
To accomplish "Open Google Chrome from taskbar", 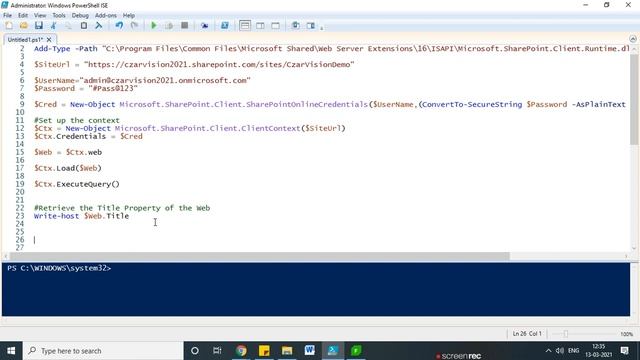I will (x=241, y=351).
